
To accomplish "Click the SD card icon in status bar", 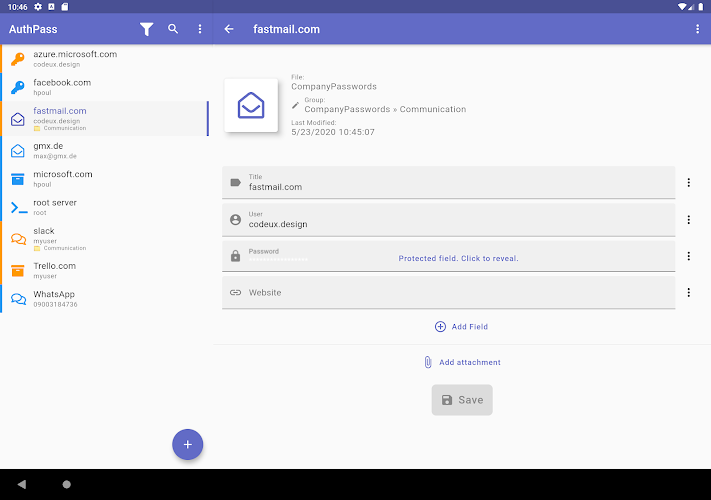I will [65, 7].
